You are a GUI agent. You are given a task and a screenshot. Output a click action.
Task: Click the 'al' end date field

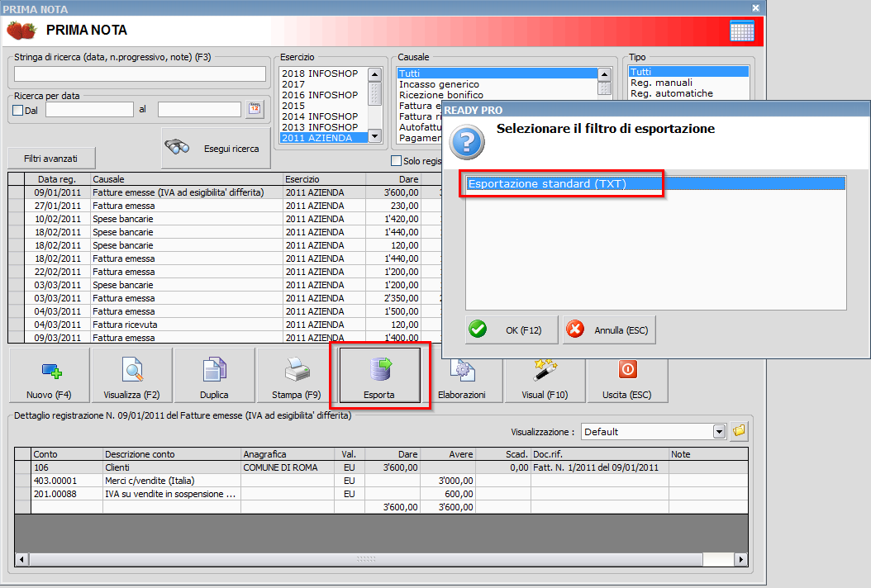point(199,109)
